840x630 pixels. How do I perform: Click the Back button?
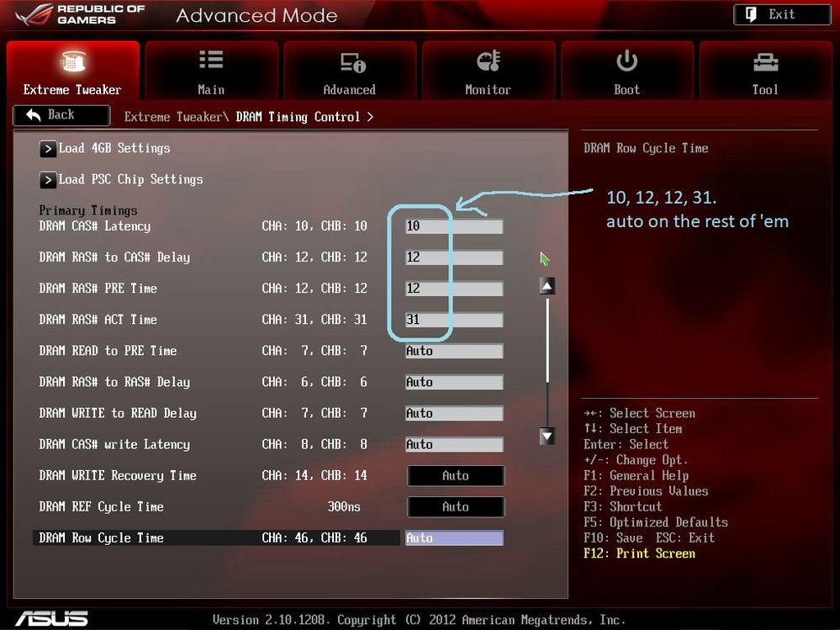click(61, 115)
